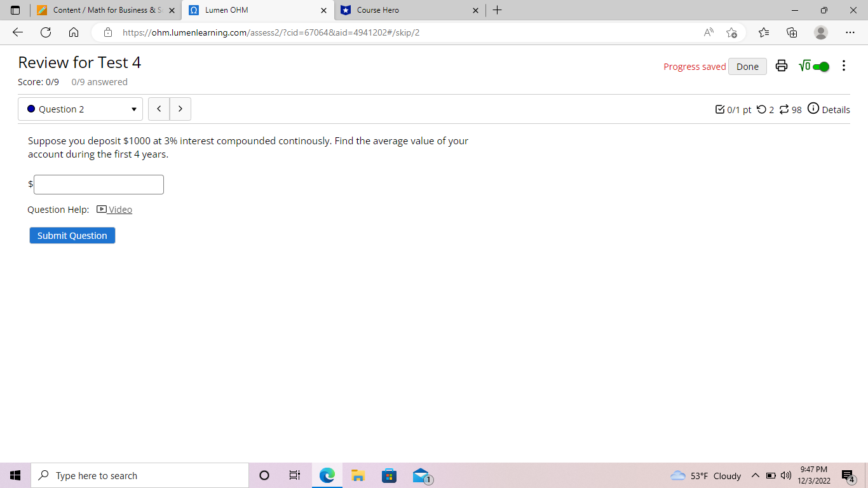
Task: Open the weather widget showing 53°F Cloudy
Action: pyautogui.click(x=705, y=475)
